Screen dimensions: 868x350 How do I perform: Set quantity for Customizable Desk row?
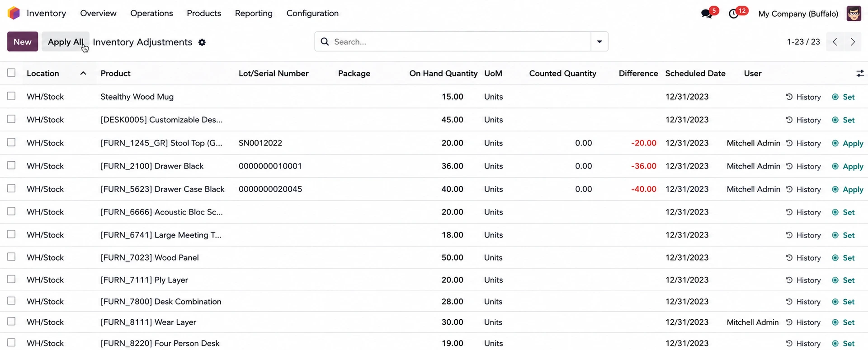pos(844,120)
